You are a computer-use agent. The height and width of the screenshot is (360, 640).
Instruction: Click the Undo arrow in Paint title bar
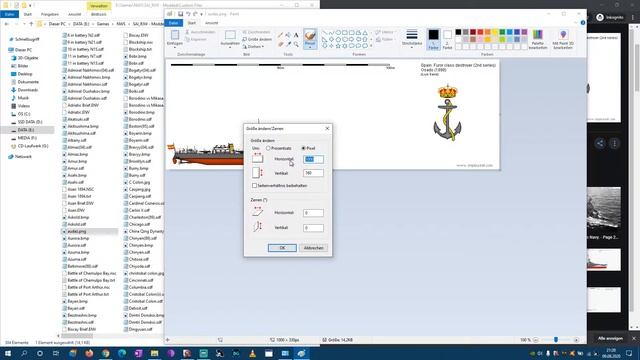point(188,14)
